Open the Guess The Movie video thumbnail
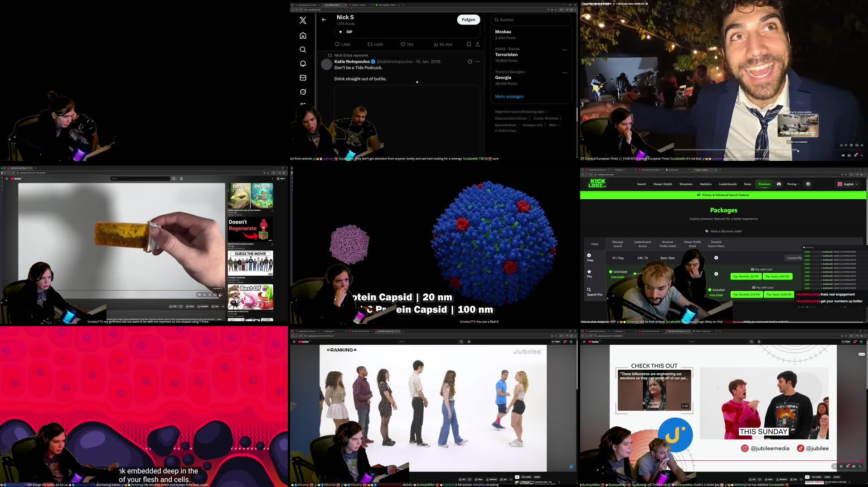 click(250, 263)
